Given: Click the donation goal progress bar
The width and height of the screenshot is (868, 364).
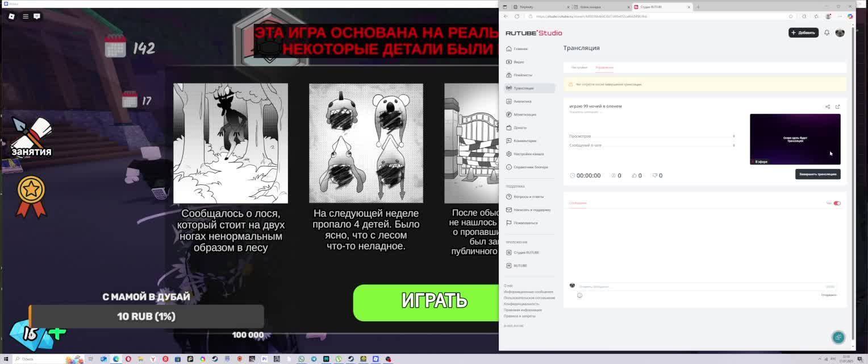Looking at the screenshot, I should (x=146, y=316).
